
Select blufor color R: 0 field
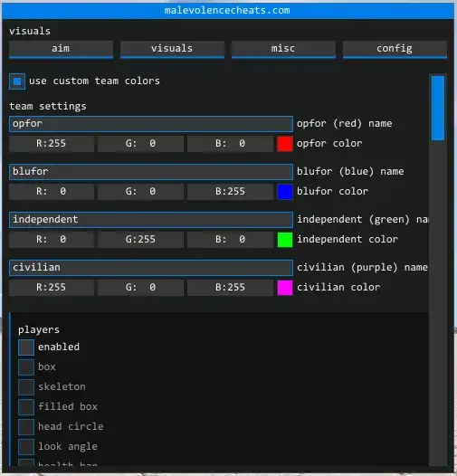click(x=52, y=192)
